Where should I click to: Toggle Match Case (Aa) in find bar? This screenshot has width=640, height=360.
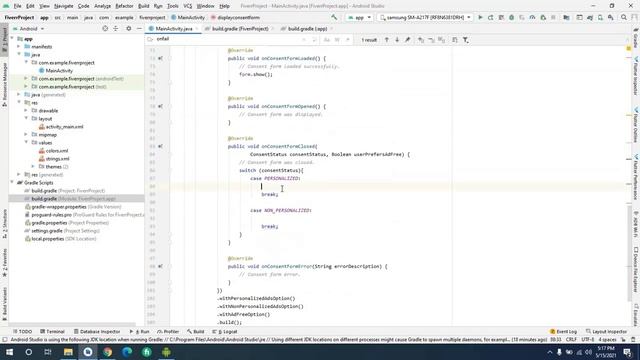(327, 40)
